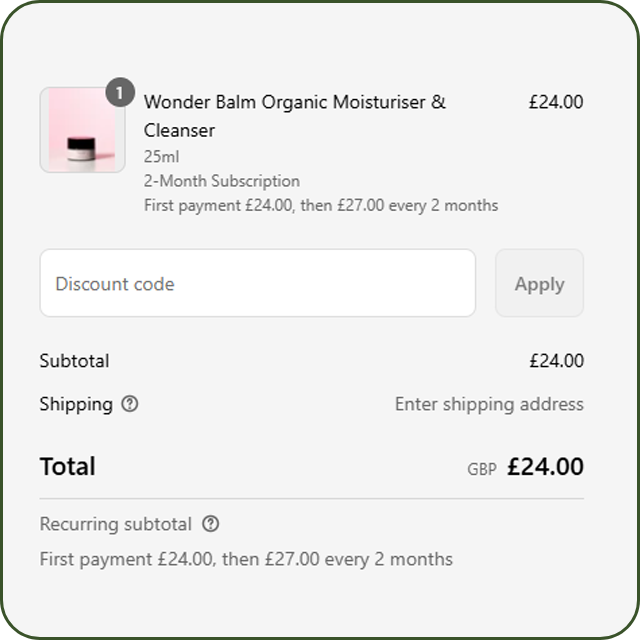Focus the Discount code input field

[x=257, y=284]
